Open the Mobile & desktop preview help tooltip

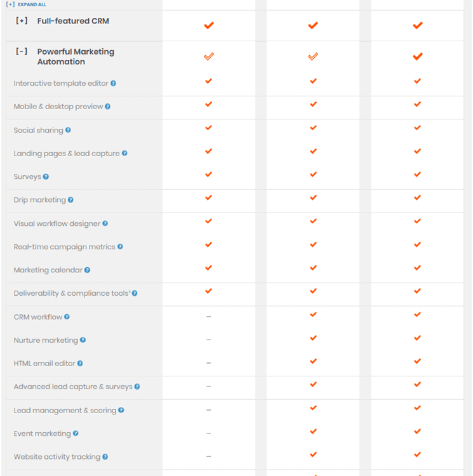click(x=107, y=107)
